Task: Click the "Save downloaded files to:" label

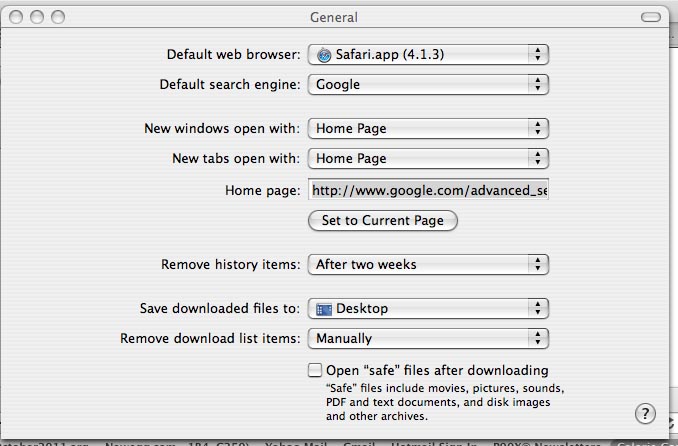Action: point(220,308)
